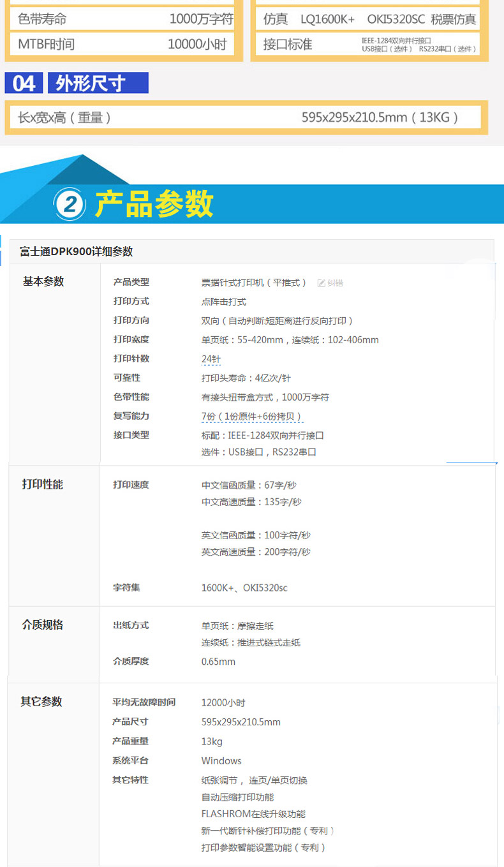The image size is (504, 867).
Task: Click the 色带寿命 row label
Action: (42, 19)
